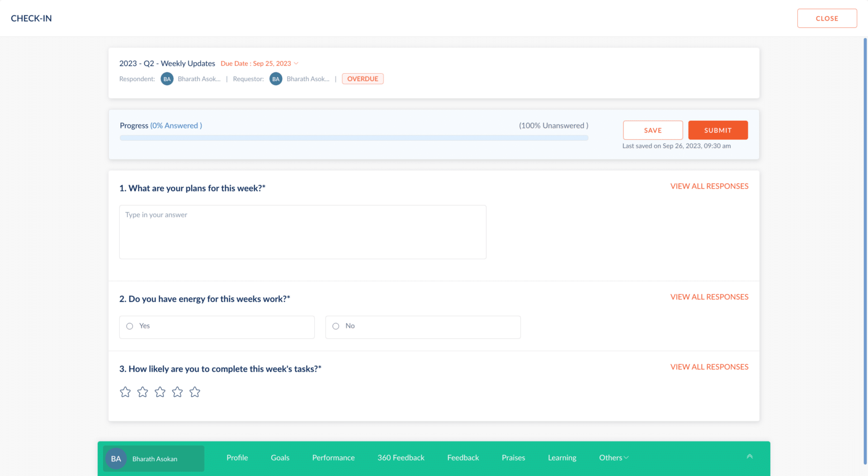Click the '(0% Answered )' text

[176, 126]
